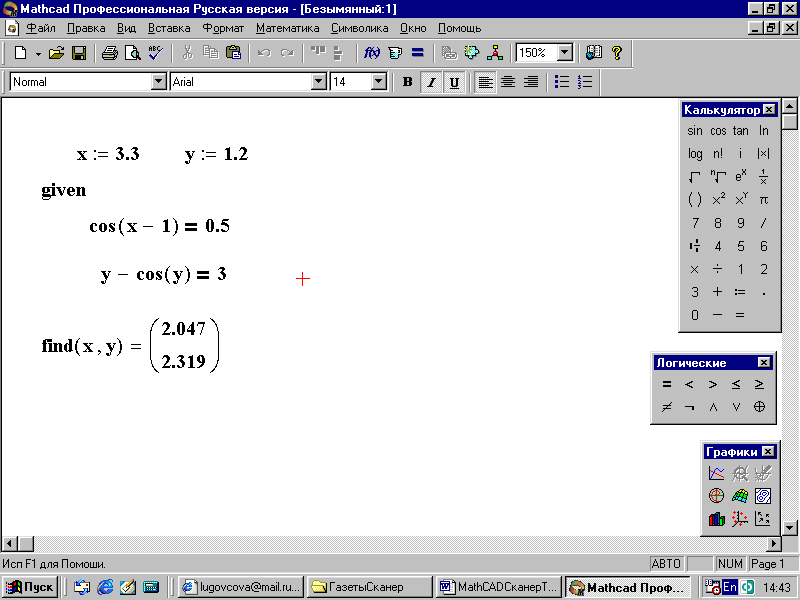Save the worksheet with diskette icon
This screenshot has width=800, height=600.
[79, 53]
